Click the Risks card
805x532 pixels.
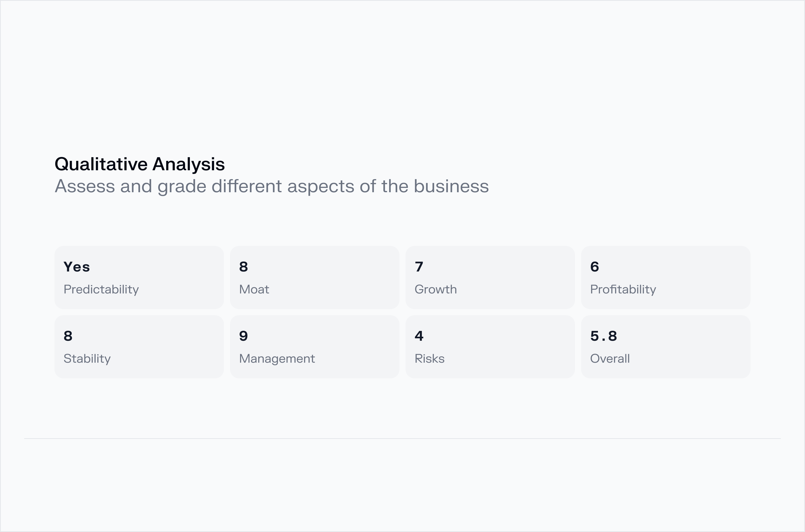(x=490, y=346)
